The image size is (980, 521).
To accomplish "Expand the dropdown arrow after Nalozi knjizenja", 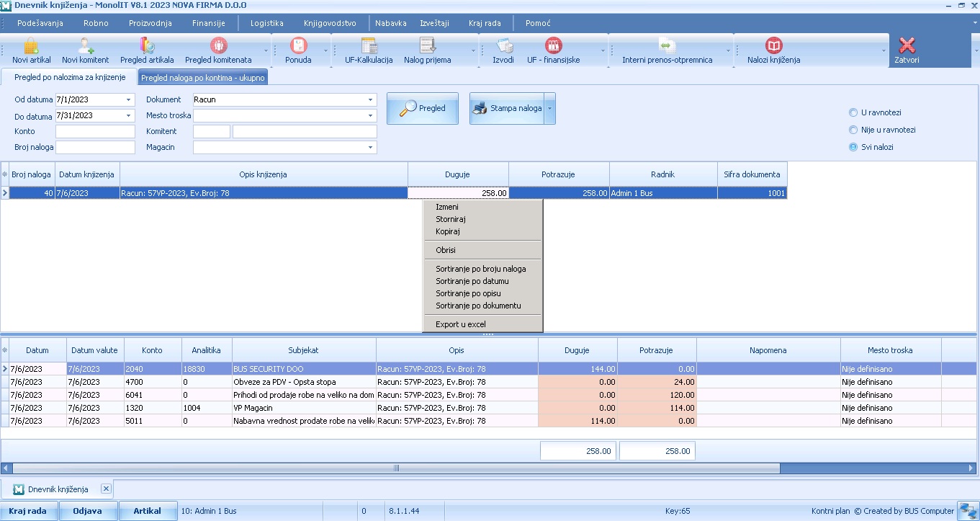I will tap(884, 51).
